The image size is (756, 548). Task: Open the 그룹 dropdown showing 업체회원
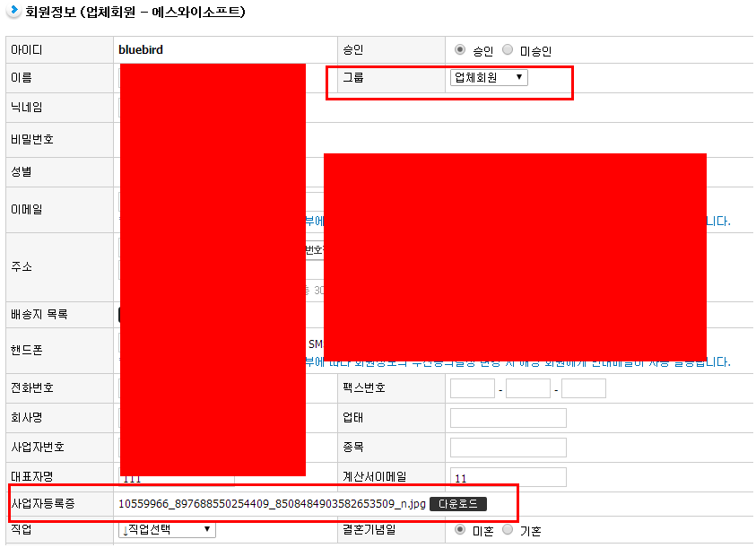(x=489, y=77)
